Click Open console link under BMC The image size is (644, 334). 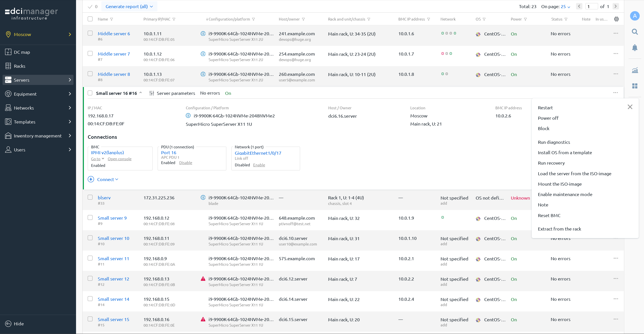coord(119,159)
